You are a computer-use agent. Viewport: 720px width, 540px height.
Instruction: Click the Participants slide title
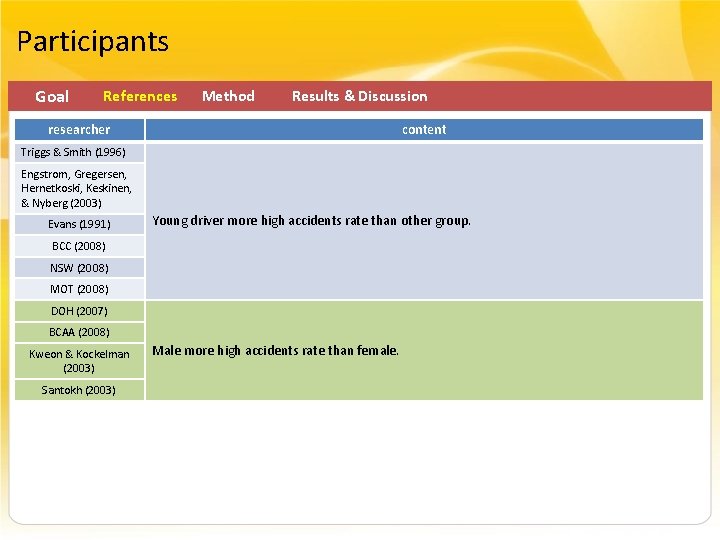pyautogui.click(x=93, y=42)
